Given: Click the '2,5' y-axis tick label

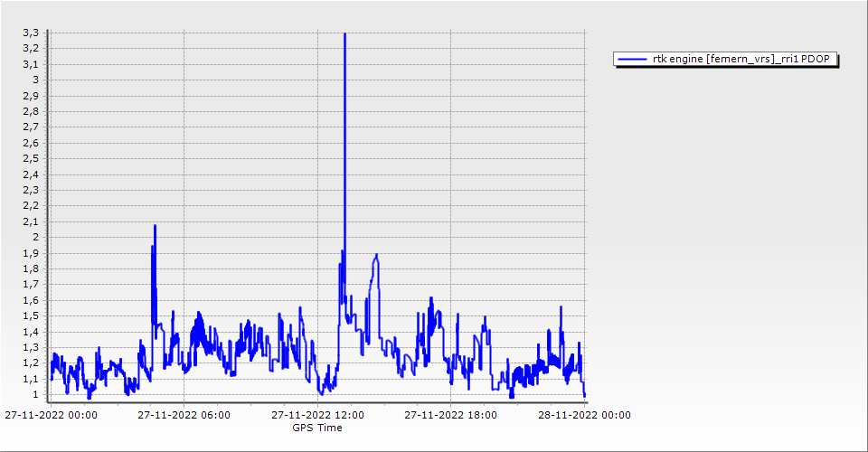Looking at the screenshot, I should [x=31, y=158].
